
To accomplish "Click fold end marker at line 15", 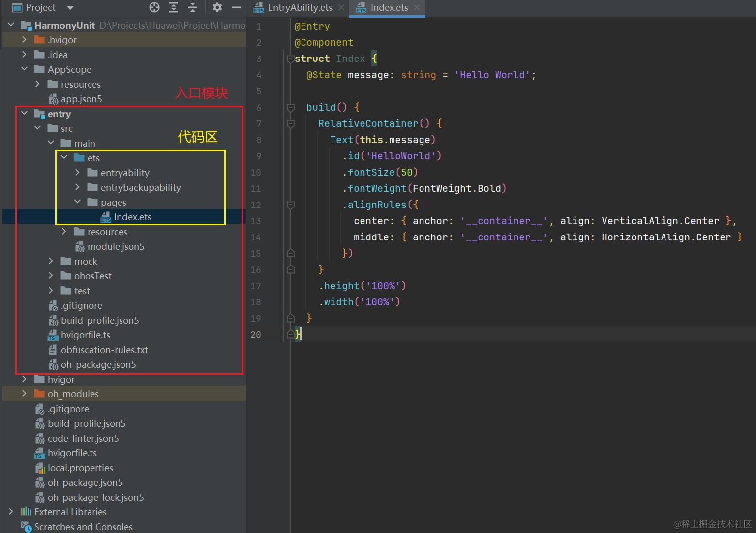I will coord(290,253).
